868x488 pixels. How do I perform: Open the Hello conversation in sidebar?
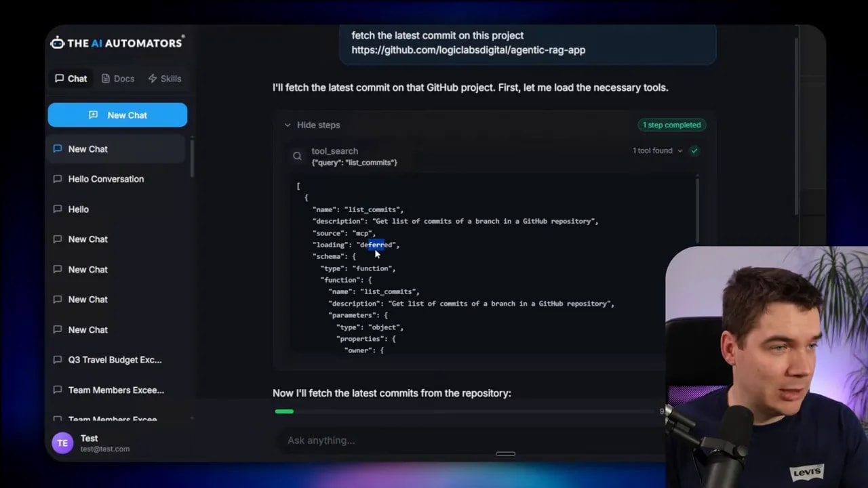(116, 209)
